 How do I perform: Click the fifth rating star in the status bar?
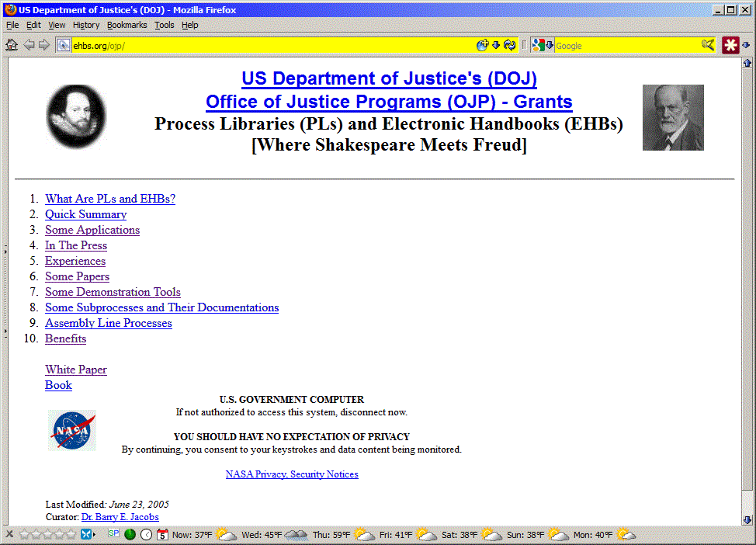71,534
